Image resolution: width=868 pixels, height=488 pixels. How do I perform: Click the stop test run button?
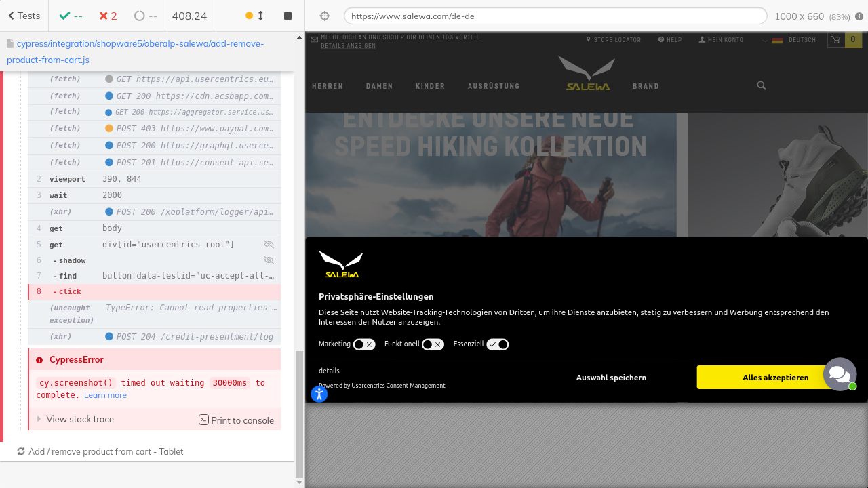(288, 16)
